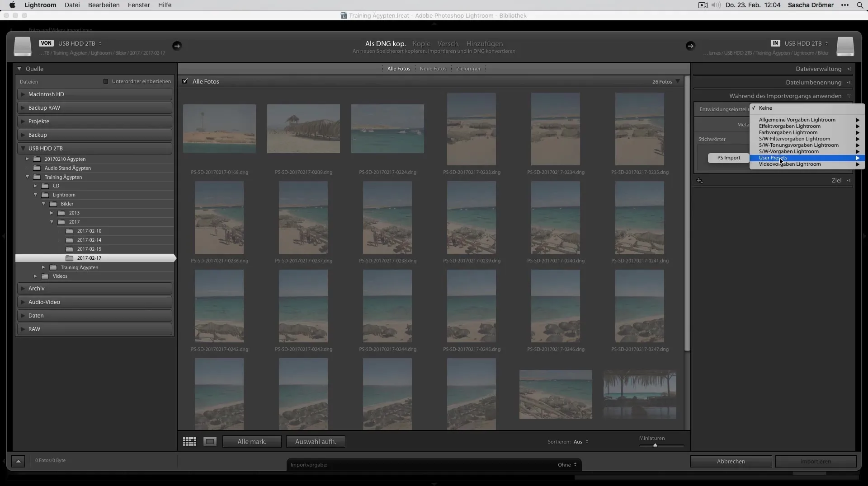Click the Importieren button

click(x=816, y=461)
